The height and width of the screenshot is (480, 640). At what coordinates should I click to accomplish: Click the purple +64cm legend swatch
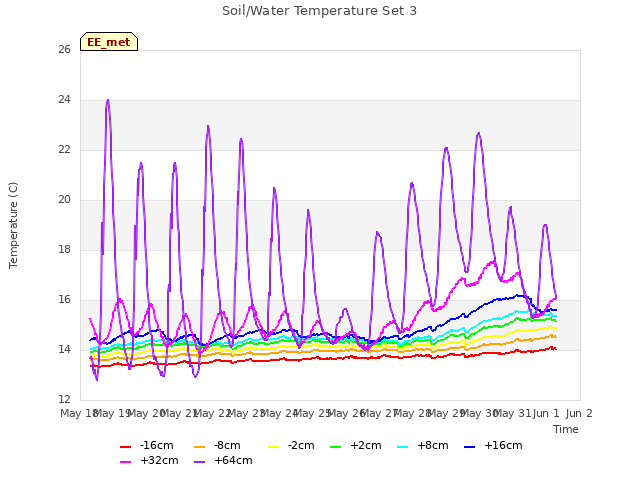point(200,462)
